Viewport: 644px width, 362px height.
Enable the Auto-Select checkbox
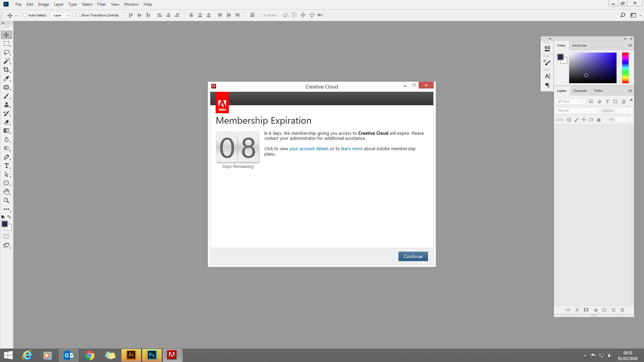(x=25, y=15)
